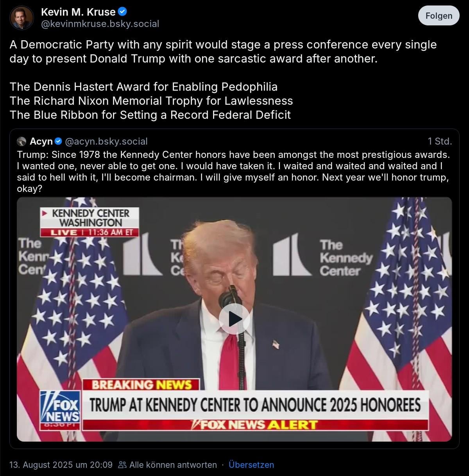Click the Trump at Kennedy Center headline banner
The width and height of the screenshot is (469, 476).
pyautogui.click(x=255, y=405)
